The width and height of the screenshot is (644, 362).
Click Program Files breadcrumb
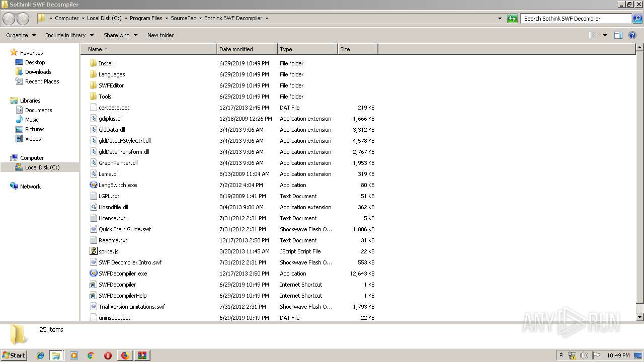point(146,18)
